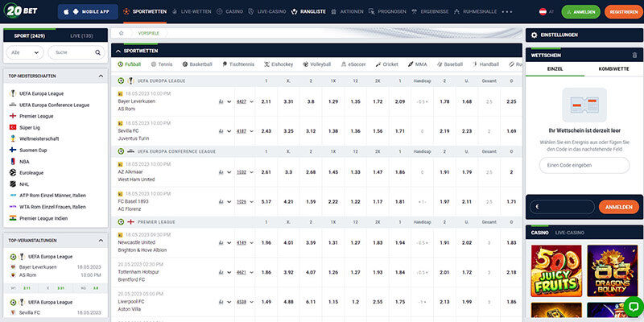Switch bet slip to Kombiwette tab

pyautogui.click(x=613, y=69)
